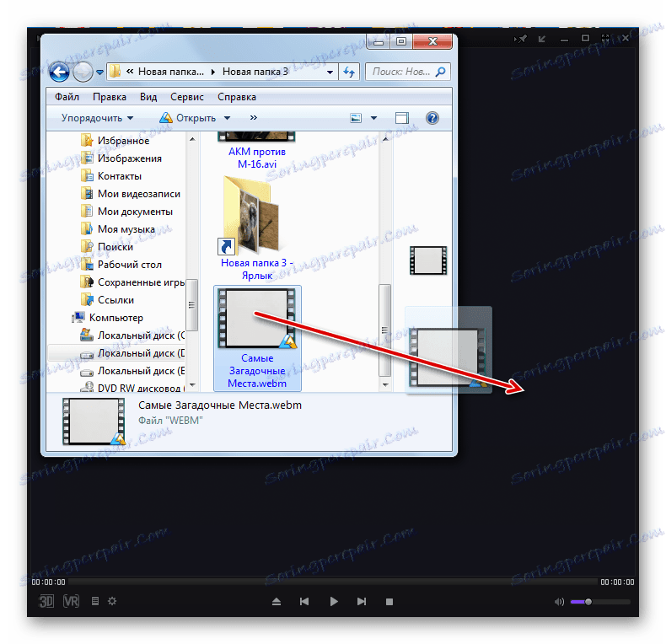Open the Сервис menu
Viewport: 666px width, 644px height.
pos(187,97)
